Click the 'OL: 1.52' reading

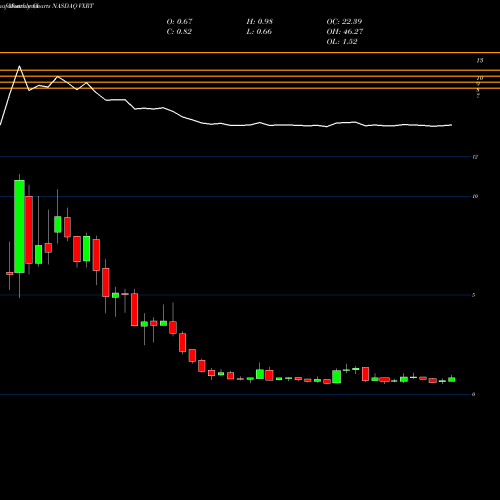point(342,42)
